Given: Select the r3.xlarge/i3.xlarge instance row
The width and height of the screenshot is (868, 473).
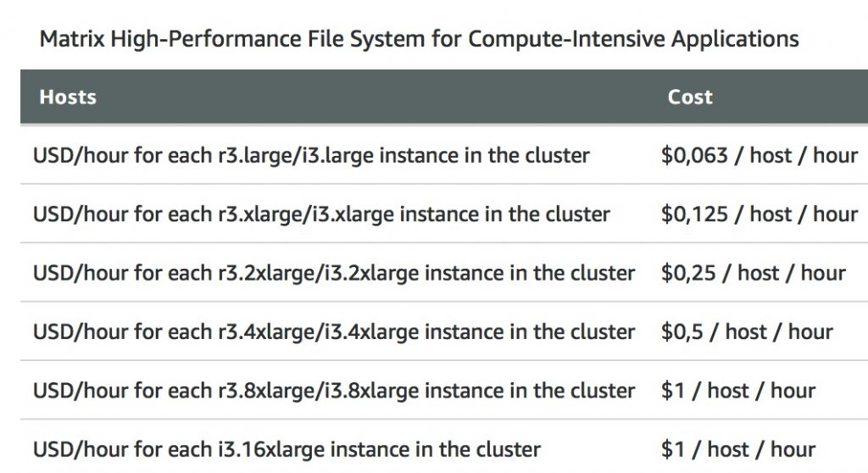Looking at the screenshot, I should [444, 214].
